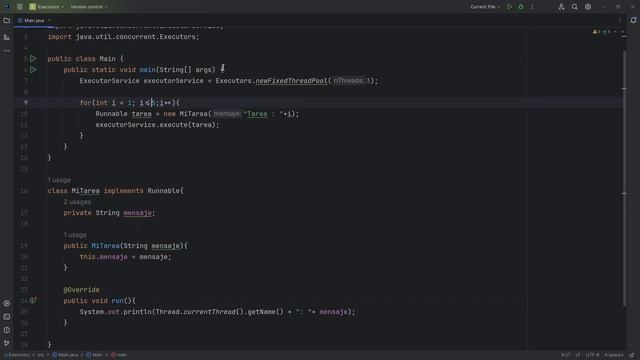Close the Main.java editor tab
Image resolution: width=640 pixels, height=360 pixels.
49,20
